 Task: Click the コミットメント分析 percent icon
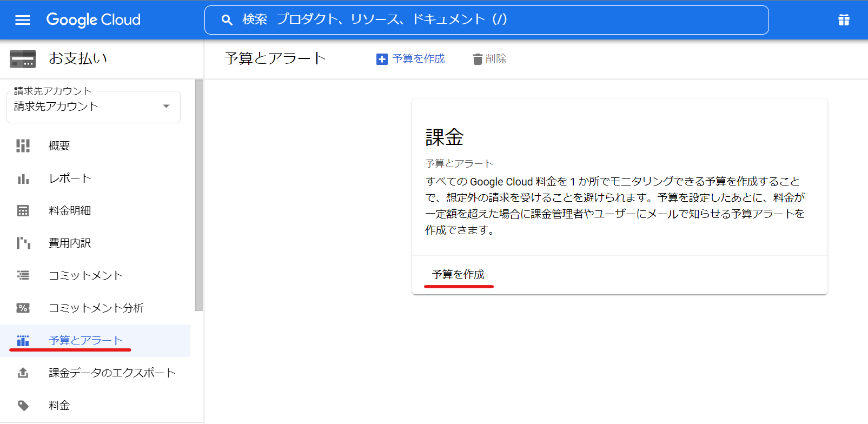[23, 308]
